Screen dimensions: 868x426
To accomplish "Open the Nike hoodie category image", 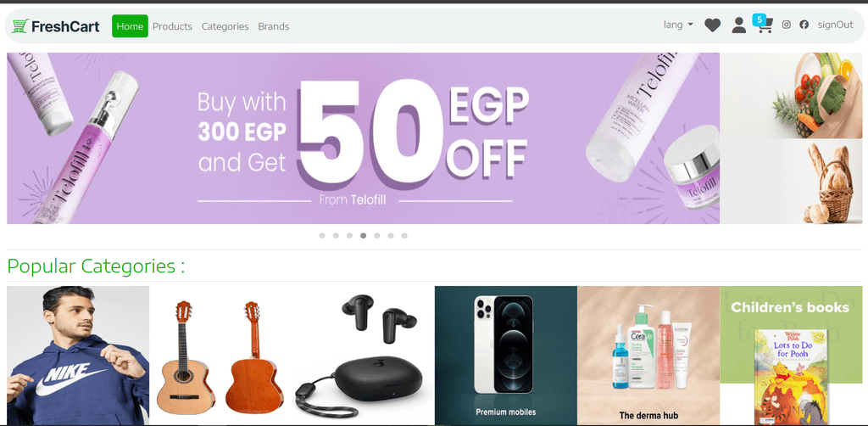I will coord(78,355).
